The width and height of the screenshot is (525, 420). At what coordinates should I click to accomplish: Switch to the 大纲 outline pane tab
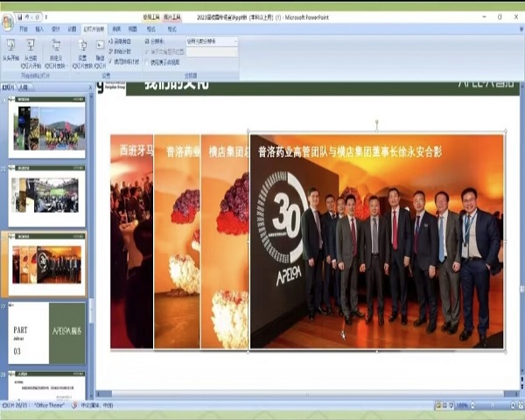point(23,87)
